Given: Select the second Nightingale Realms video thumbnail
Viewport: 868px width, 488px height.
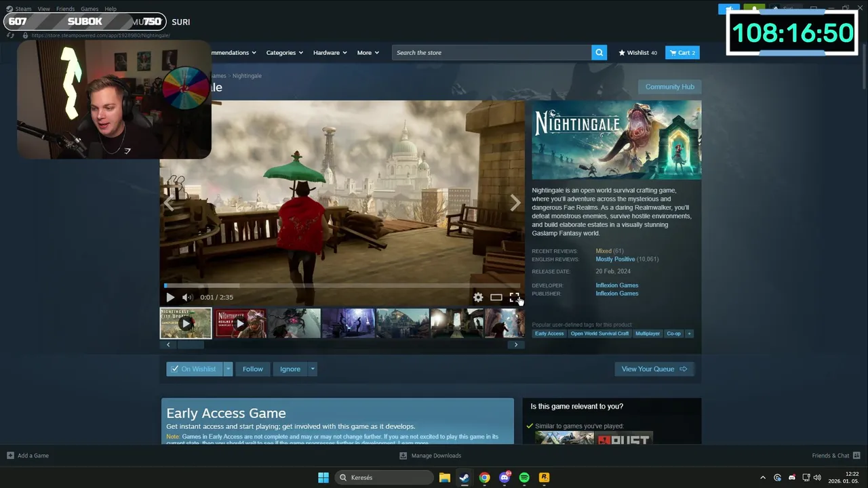Looking at the screenshot, I should (x=241, y=323).
